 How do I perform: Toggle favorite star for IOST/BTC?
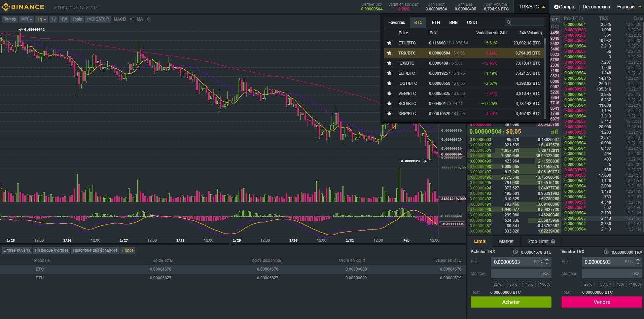(x=389, y=83)
